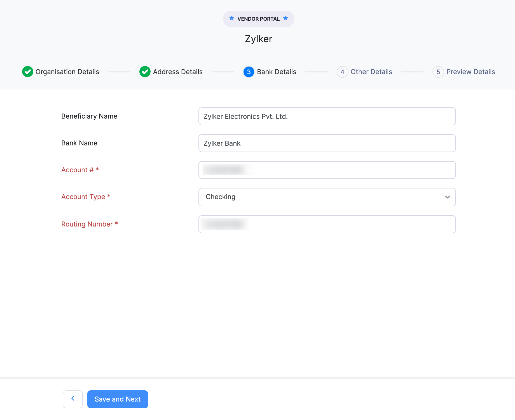Expand account type options to change Checking

click(327, 197)
